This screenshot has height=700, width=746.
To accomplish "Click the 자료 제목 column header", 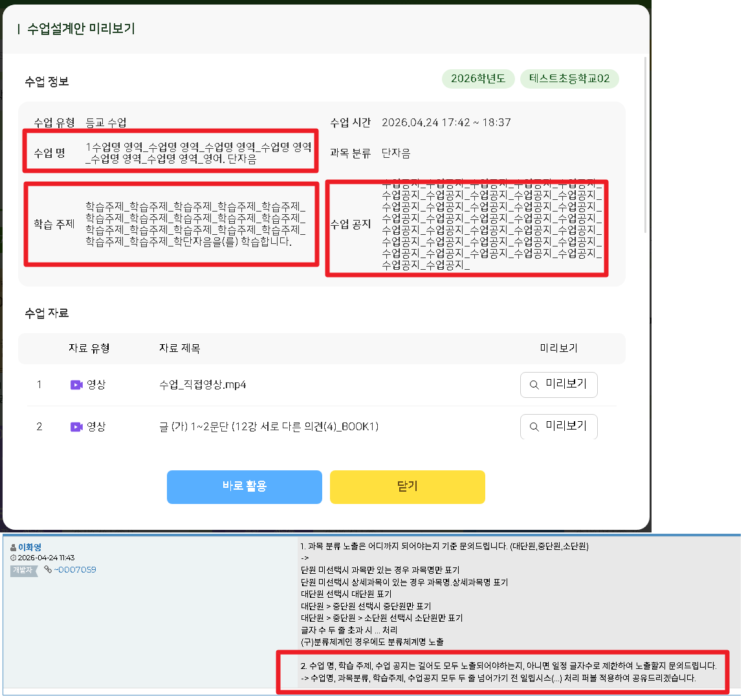I will pos(180,348).
